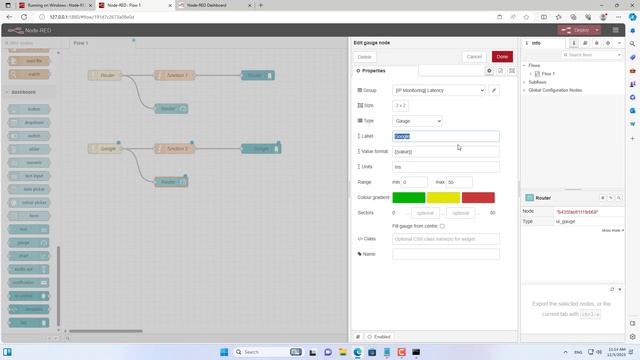The image size is (640, 360).
Task: Open the debug messages bug icon
Action: coord(596,43)
